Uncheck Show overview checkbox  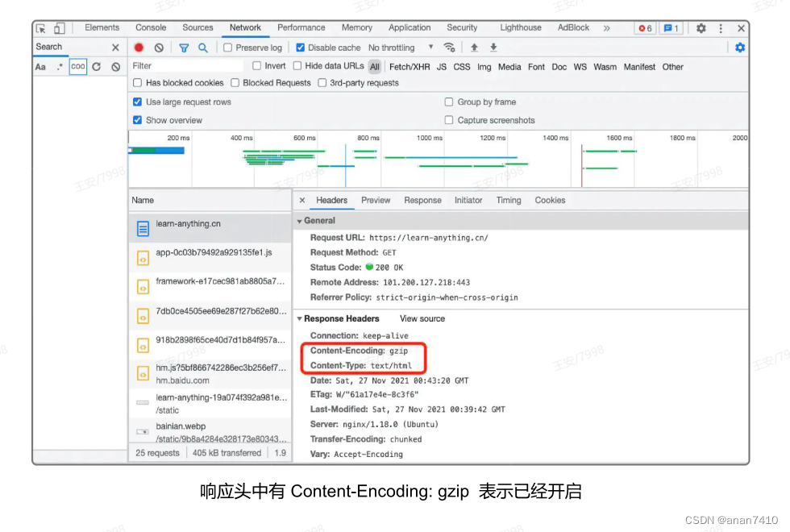pos(138,120)
